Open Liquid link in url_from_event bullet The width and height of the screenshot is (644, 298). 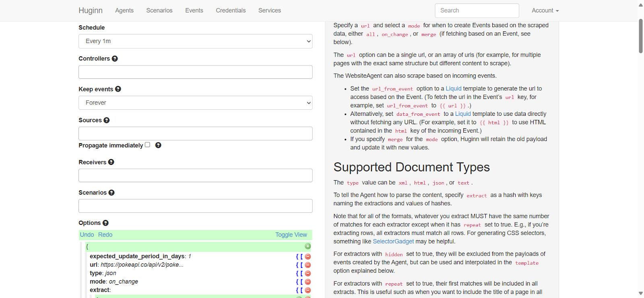[x=454, y=88]
